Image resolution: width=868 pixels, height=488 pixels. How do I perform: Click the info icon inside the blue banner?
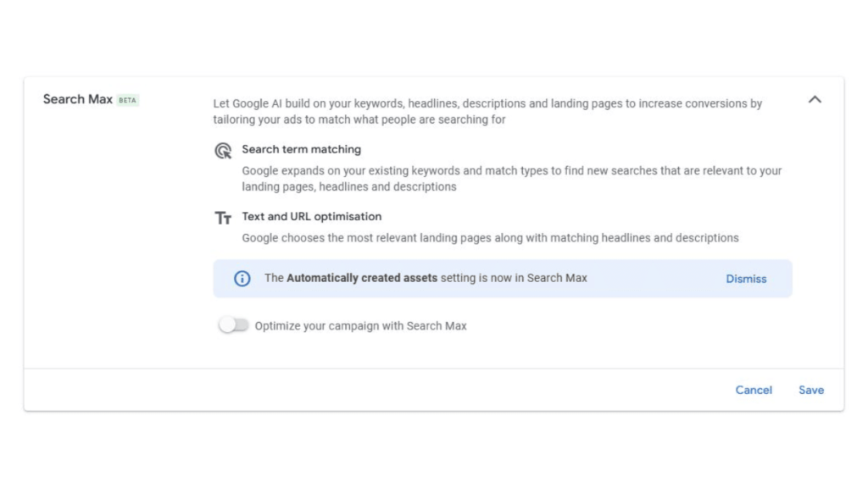242,279
